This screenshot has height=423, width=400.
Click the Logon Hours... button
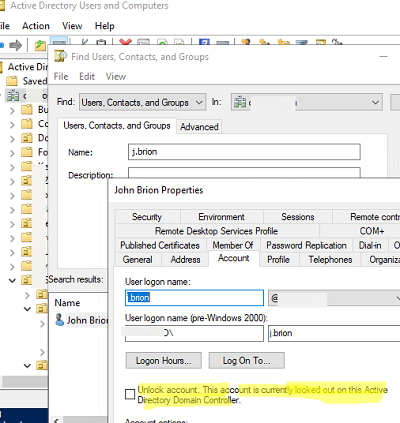click(x=164, y=361)
